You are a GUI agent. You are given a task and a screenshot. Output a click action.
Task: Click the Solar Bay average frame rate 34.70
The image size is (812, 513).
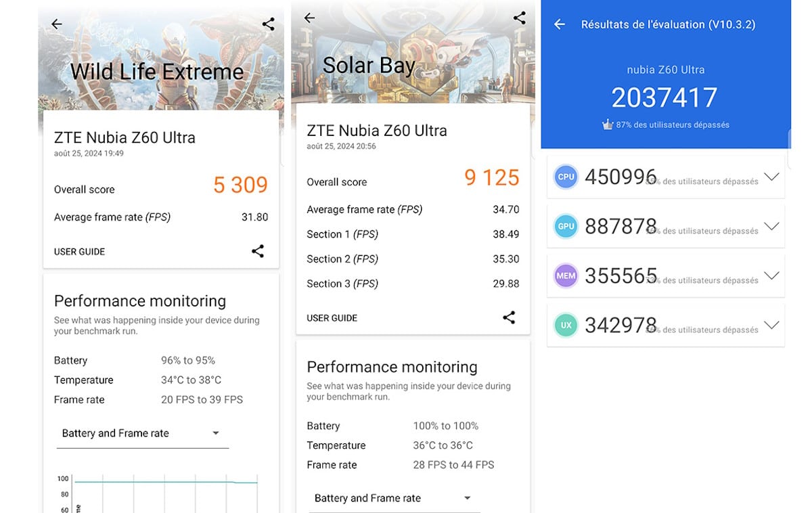coord(506,210)
